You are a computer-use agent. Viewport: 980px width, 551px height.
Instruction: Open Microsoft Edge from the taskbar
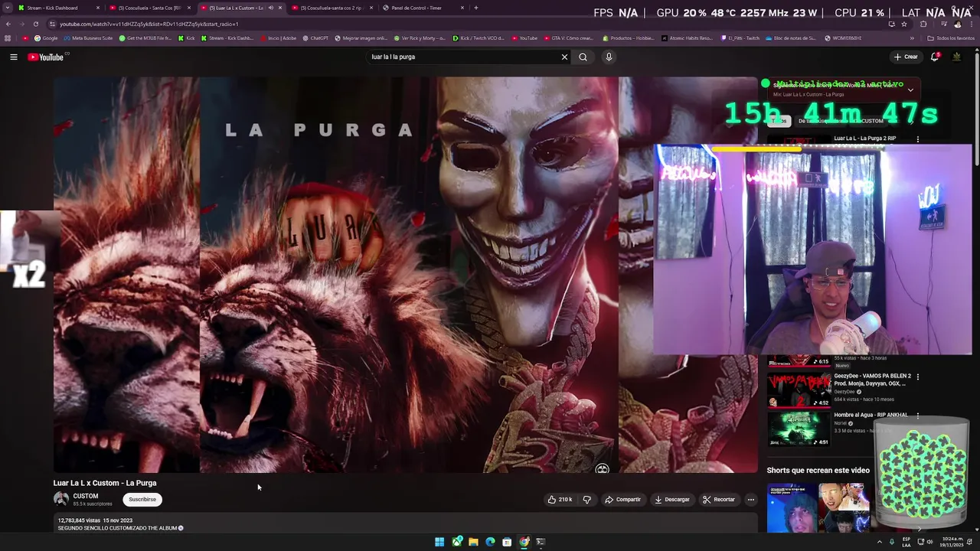pos(490,542)
